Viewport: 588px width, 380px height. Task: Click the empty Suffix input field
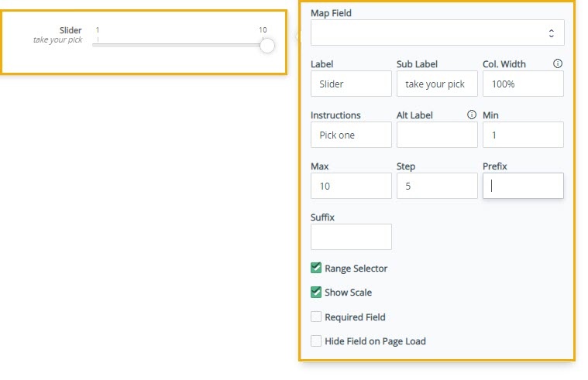point(351,237)
